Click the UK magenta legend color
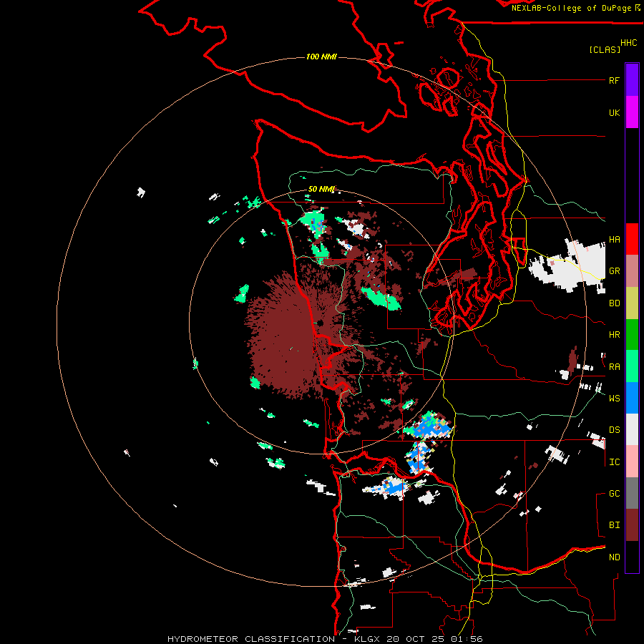Screen dimensions: 644x644 [632, 112]
